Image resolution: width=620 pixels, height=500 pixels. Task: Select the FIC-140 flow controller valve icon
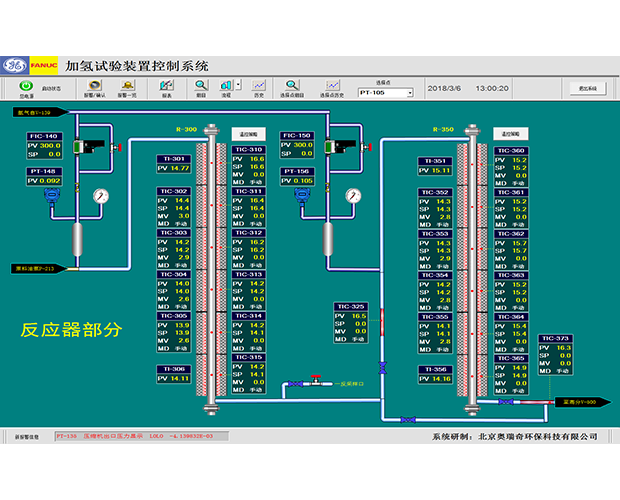89,146
